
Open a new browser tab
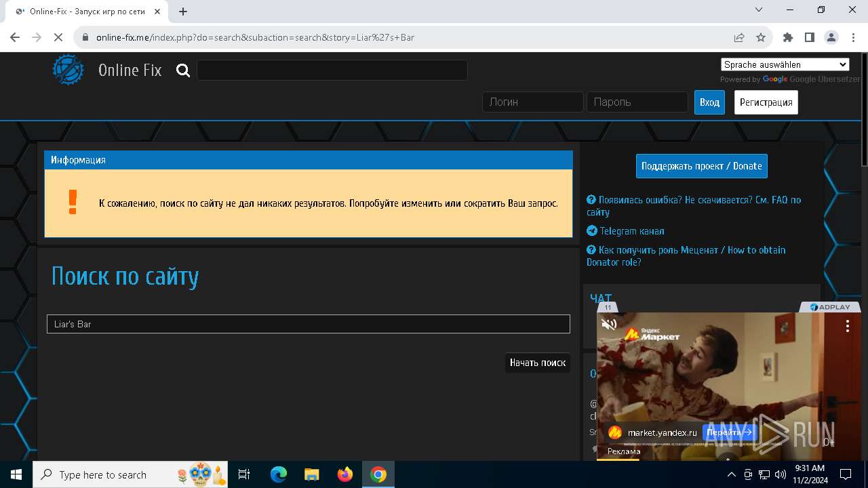coord(183,12)
